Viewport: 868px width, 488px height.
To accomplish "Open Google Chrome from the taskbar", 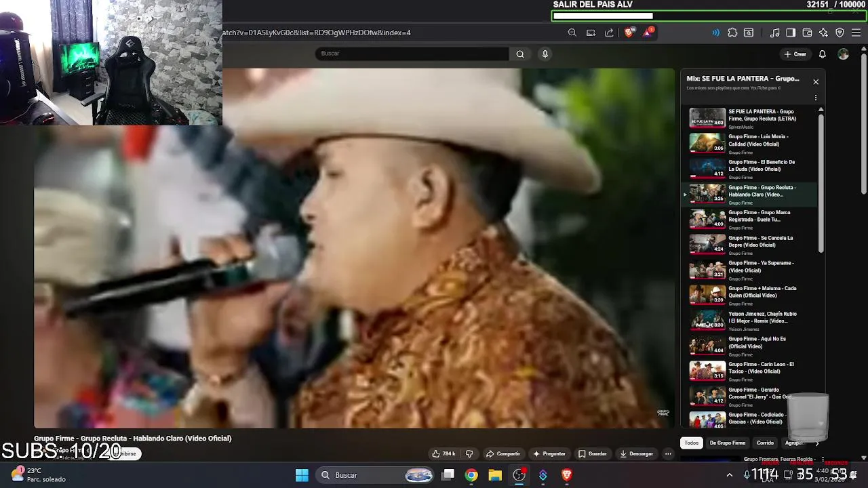I will coord(471,475).
